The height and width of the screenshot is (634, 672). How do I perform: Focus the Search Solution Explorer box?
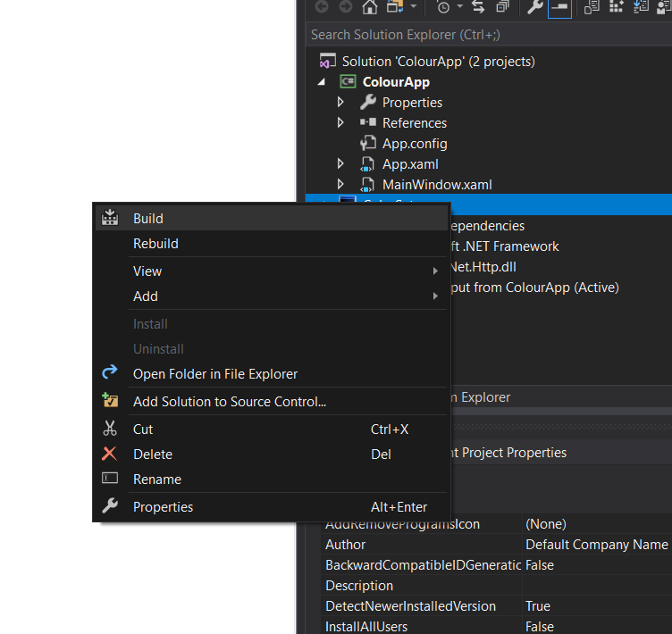click(x=489, y=35)
